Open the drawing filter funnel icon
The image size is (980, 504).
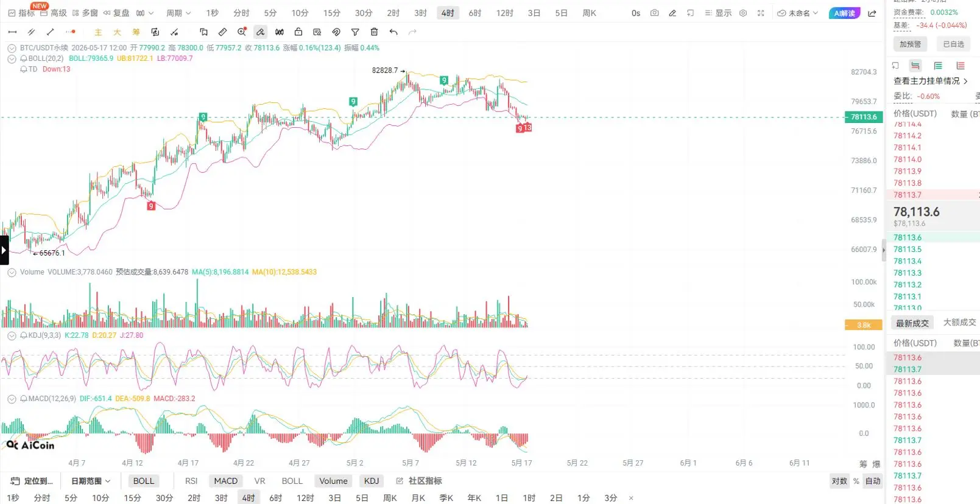pyautogui.click(x=355, y=32)
